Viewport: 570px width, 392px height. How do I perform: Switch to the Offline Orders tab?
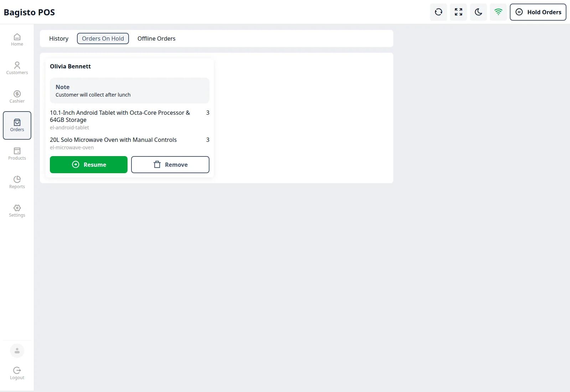[156, 38]
